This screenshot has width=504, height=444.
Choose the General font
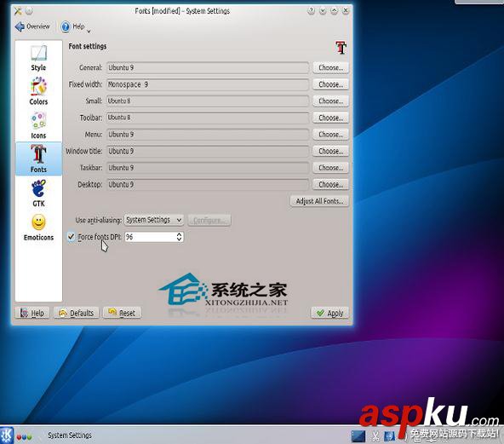330,67
